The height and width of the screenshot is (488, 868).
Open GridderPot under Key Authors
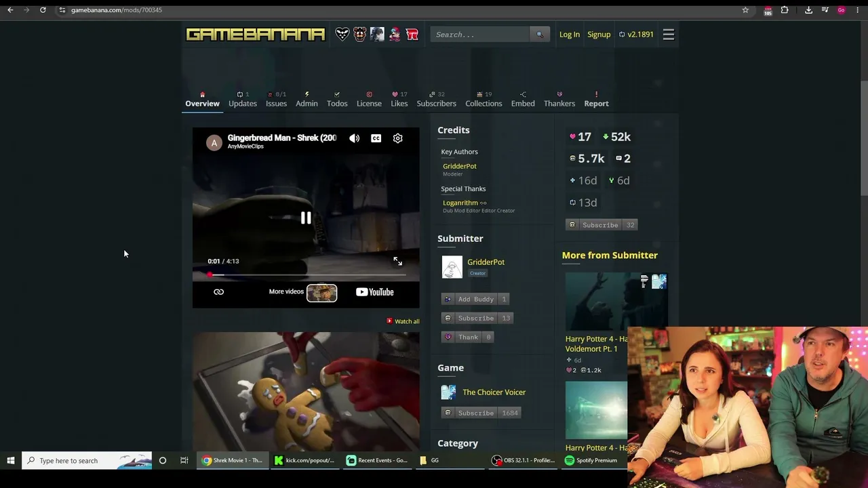point(460,166)
